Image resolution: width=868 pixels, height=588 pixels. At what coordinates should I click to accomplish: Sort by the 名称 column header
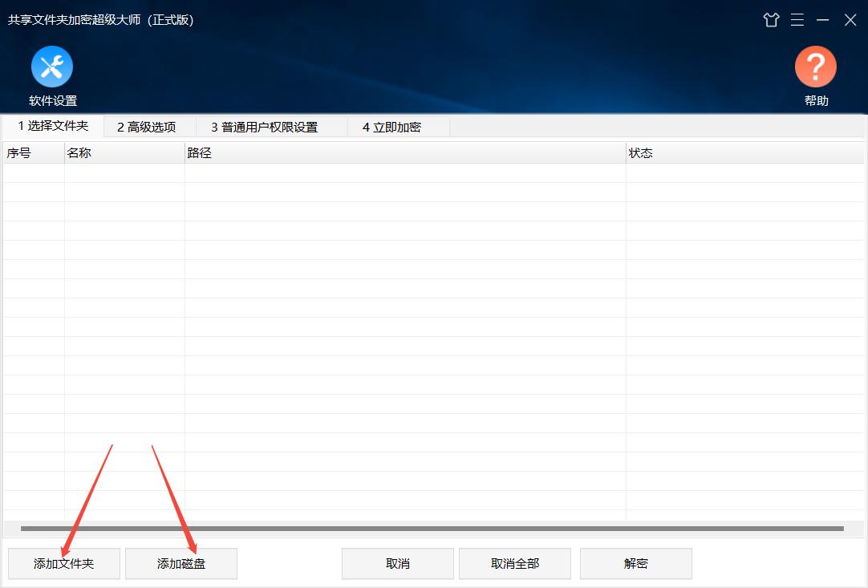pos(124,152)
